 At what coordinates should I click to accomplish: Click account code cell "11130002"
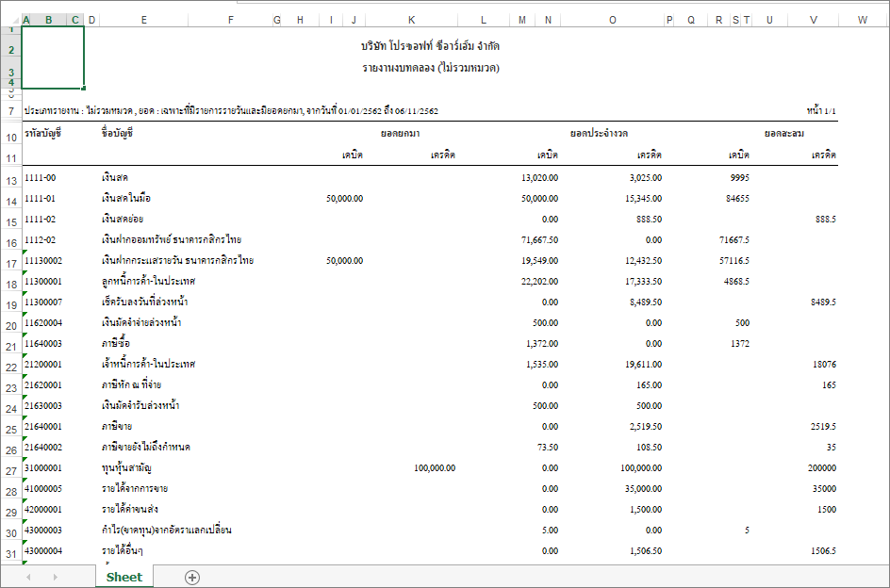[43, 260]
